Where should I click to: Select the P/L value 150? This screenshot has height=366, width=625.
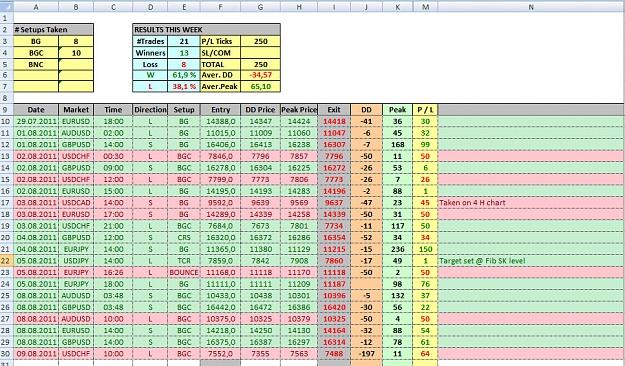[425, 249]
